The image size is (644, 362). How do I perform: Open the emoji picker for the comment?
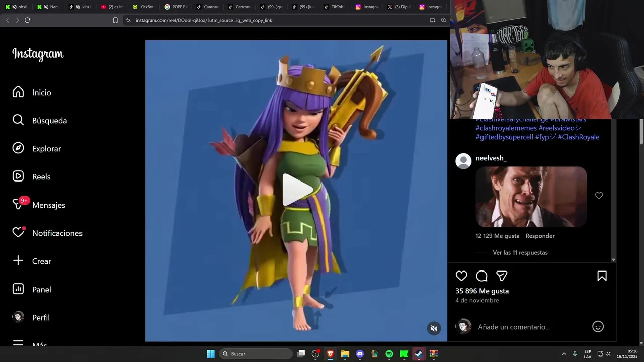click(598, 327)
